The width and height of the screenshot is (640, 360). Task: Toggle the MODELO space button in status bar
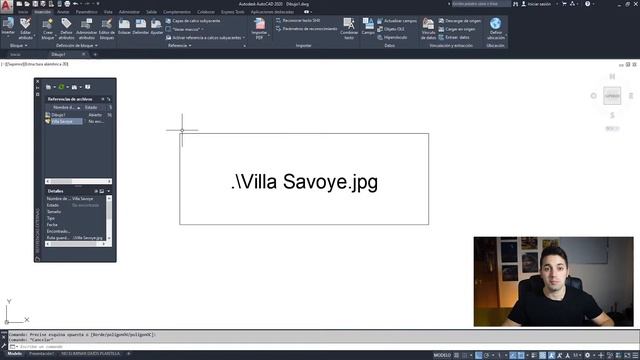(442, 356)
